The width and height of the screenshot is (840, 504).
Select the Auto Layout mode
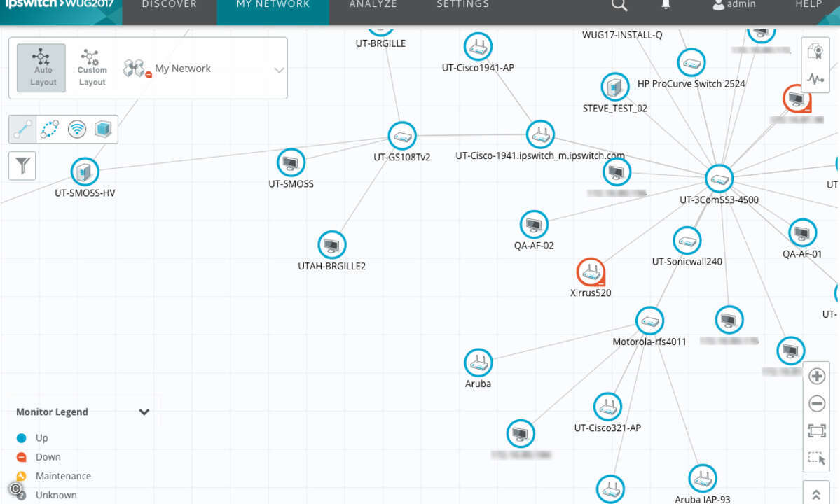click(41, 68)
